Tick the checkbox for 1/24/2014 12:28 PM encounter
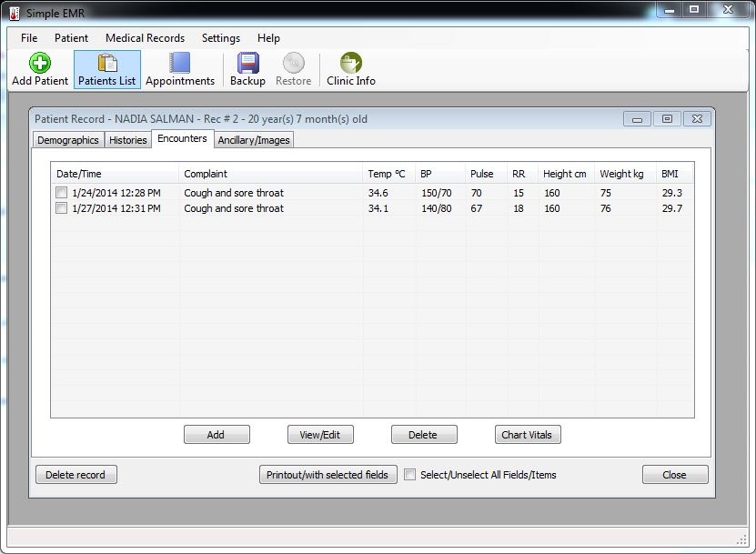 point(61,193)
